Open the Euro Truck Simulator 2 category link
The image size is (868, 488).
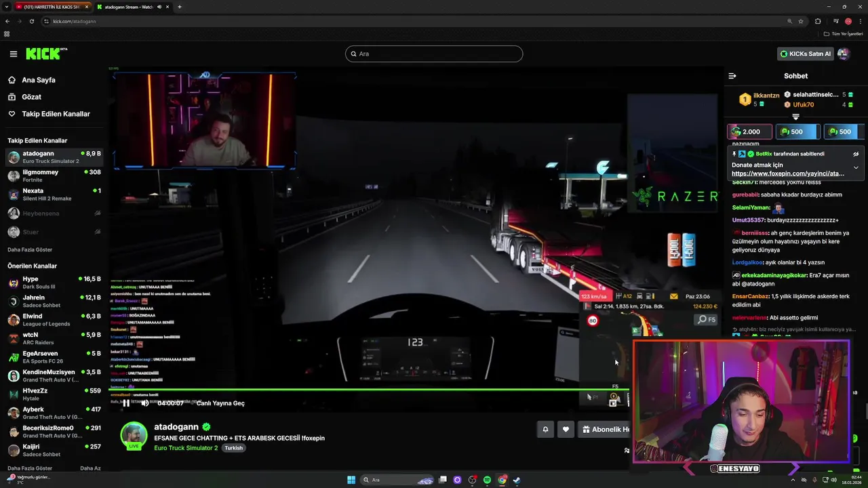(x=186, y=448)
